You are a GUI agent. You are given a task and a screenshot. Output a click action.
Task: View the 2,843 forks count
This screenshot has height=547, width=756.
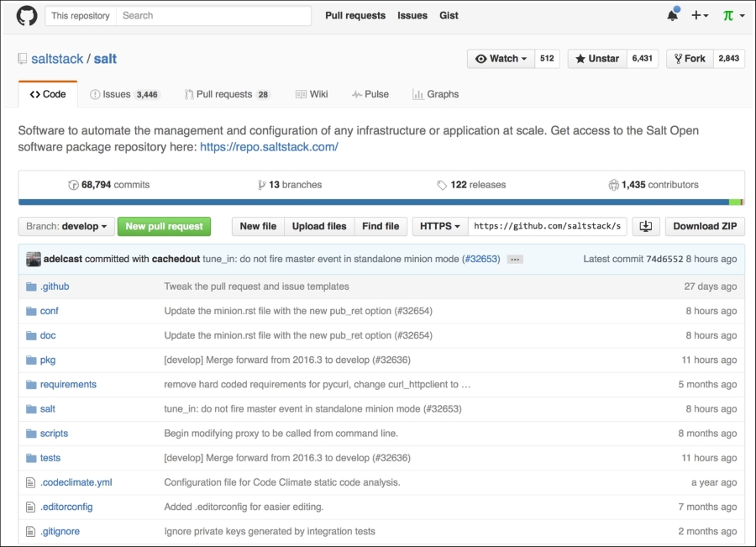click(x=728, y=58)
